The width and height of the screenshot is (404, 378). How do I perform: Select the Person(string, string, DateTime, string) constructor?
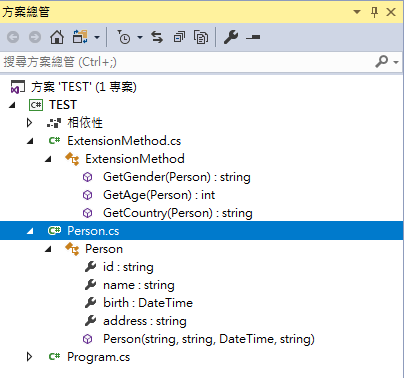(x=209, y=339)
